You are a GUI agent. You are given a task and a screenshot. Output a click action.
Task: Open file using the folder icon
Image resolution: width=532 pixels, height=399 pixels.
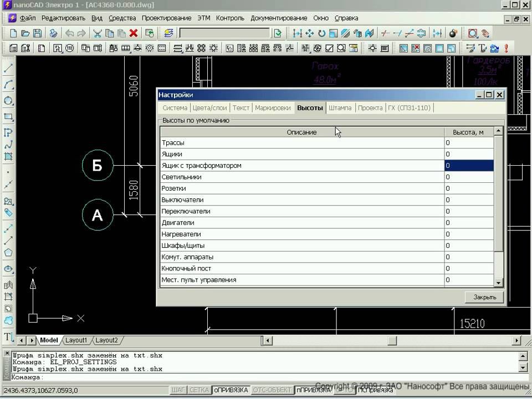25,33
